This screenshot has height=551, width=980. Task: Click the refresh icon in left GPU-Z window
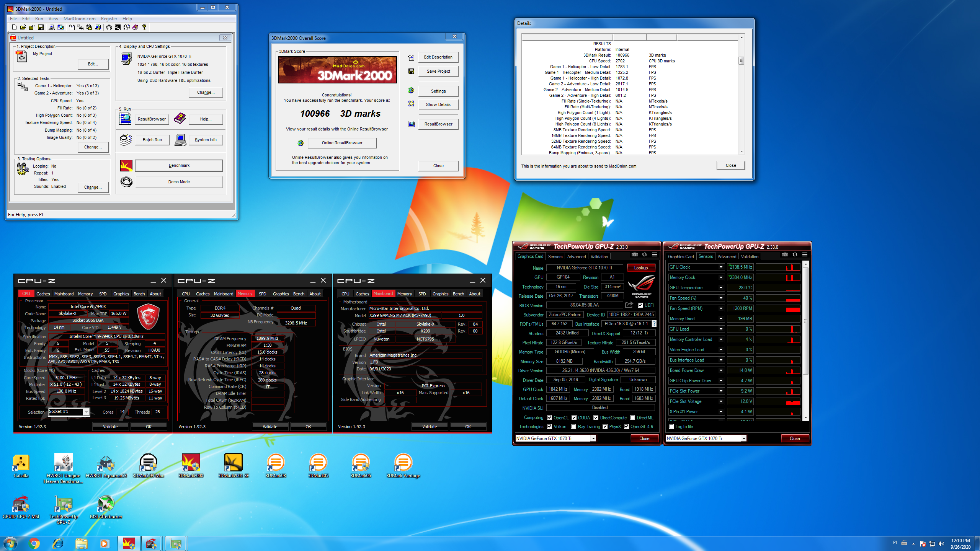tap(644, 254)
